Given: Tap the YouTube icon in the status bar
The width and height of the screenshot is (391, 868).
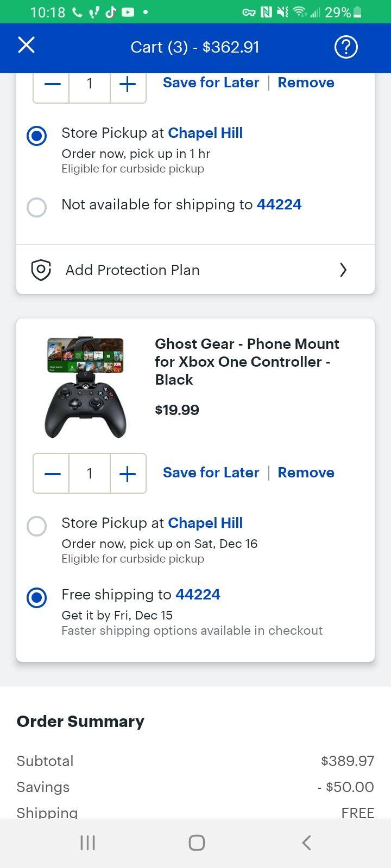Looking at the screenshot, I should 128,12.
